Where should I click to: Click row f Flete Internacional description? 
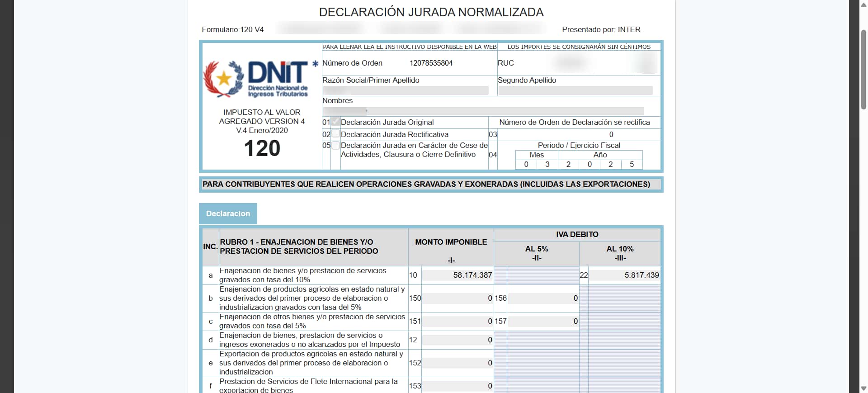[308, 386]
